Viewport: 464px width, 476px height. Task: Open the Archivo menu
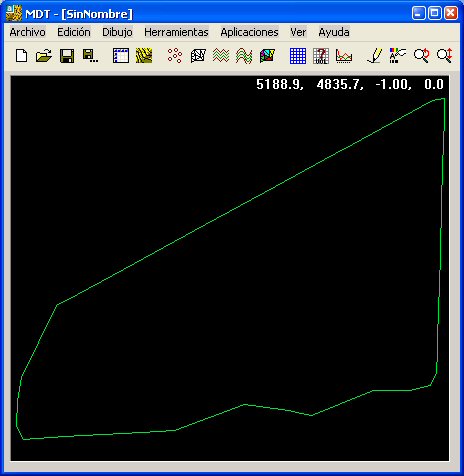coord(28,32)
